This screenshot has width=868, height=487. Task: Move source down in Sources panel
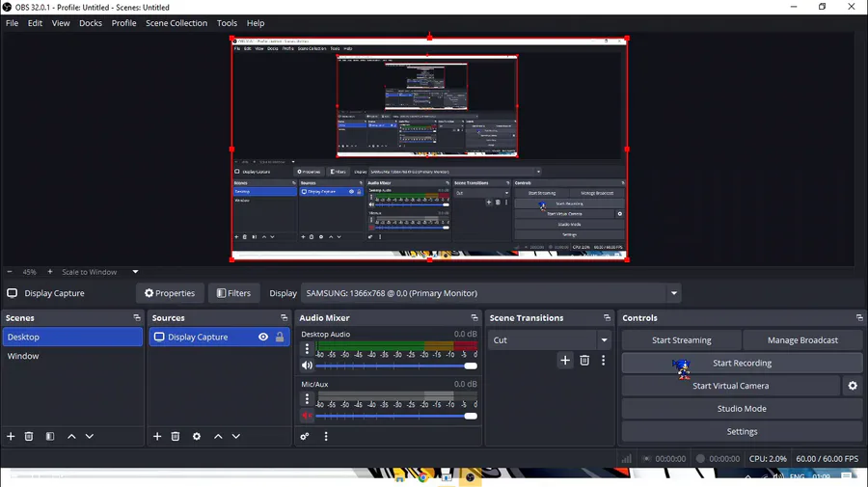click(236, 436)
